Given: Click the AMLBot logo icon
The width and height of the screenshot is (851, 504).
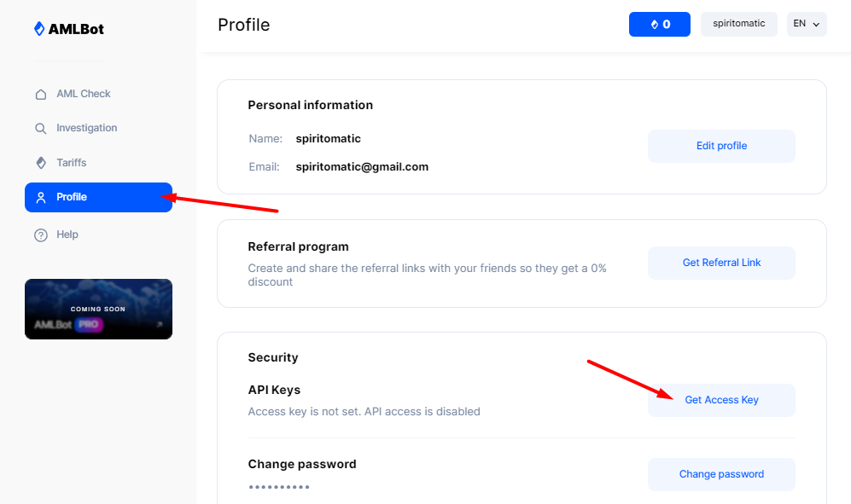Looking at the screenshot, I should pos(39,29).
